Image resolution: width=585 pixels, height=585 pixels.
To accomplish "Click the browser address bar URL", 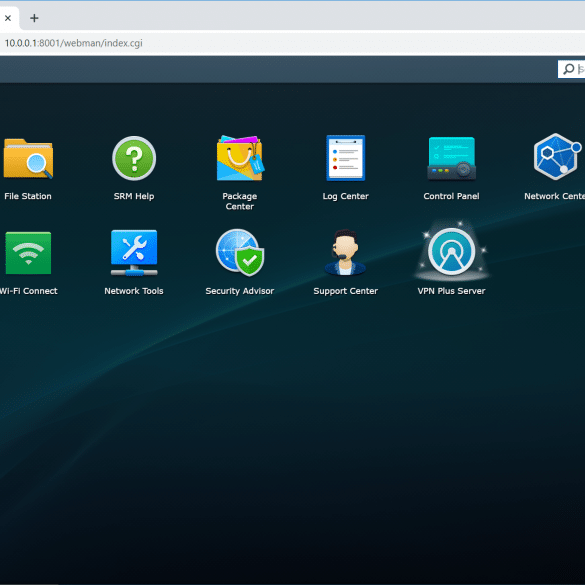I will click(x=73, y=43).
